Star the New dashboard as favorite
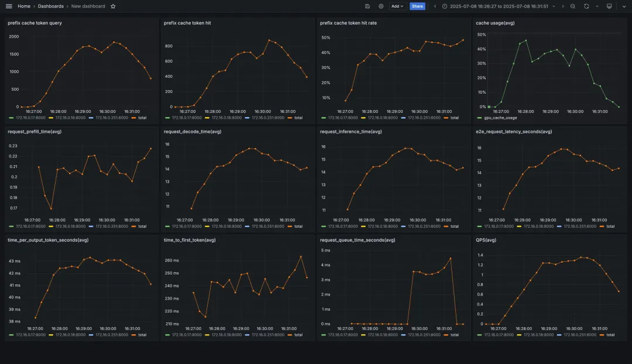This screenshot has width=632, height=364. 114,6
